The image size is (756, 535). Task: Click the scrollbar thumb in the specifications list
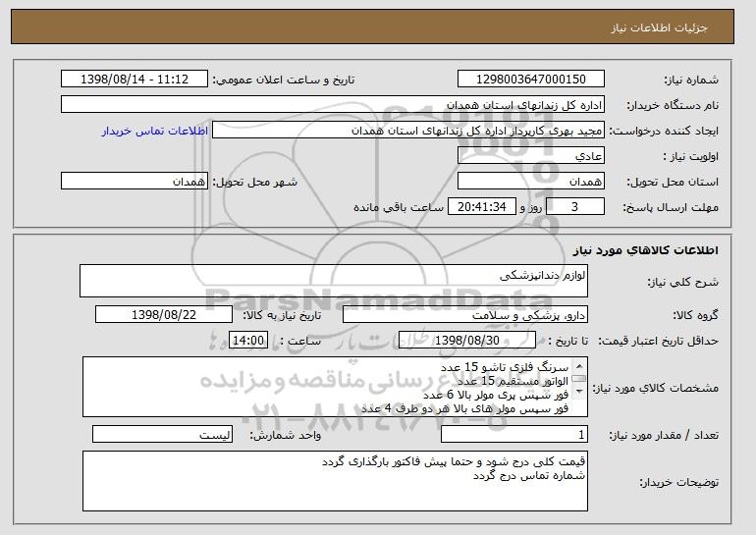579,379
